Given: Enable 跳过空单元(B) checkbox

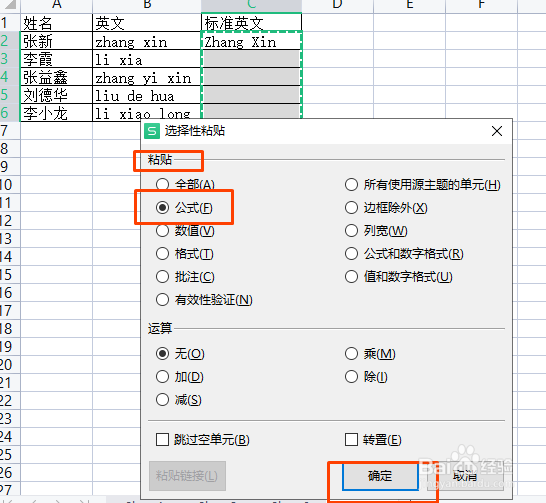Looking at the screenshot, I should pos(203,439).
